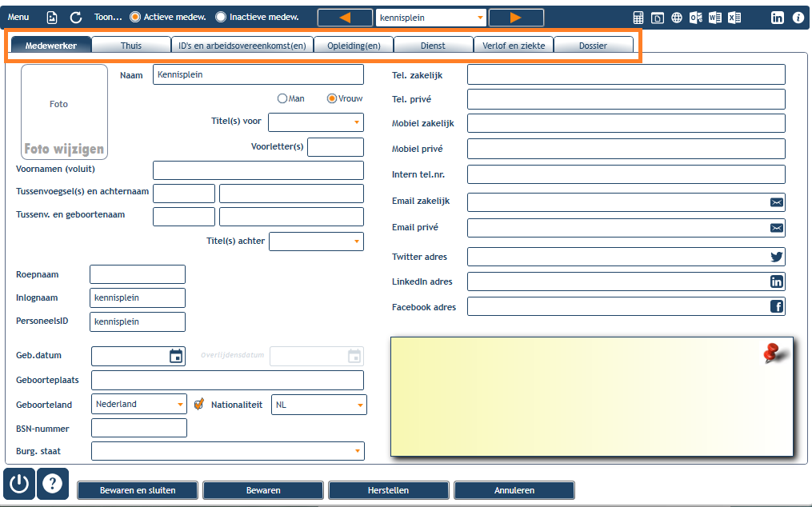Image resolution: width=812 pixels, height=507 pixels.
Task: Expand the Geboorteland dropdown showing Nederland
Action: pyautogui.click(x=138, y=405)
